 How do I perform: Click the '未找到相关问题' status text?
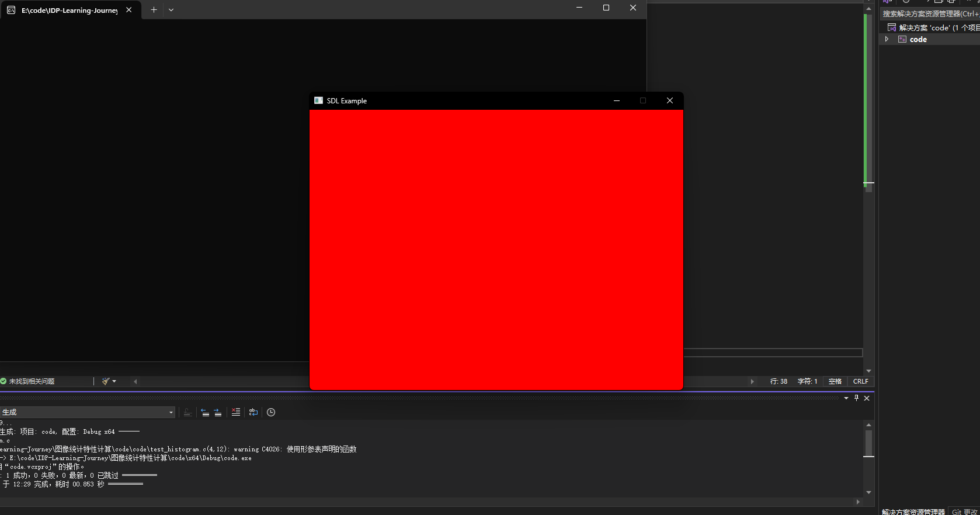(32, 381)
